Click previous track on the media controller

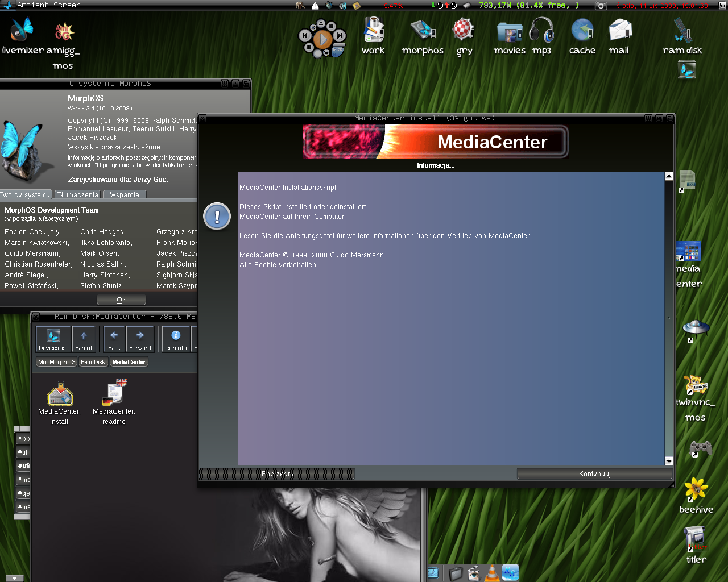(305, 35)
